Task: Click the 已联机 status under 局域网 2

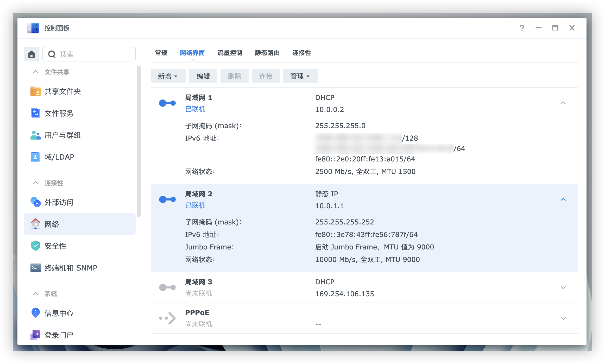Action: [x=195, y=206]
